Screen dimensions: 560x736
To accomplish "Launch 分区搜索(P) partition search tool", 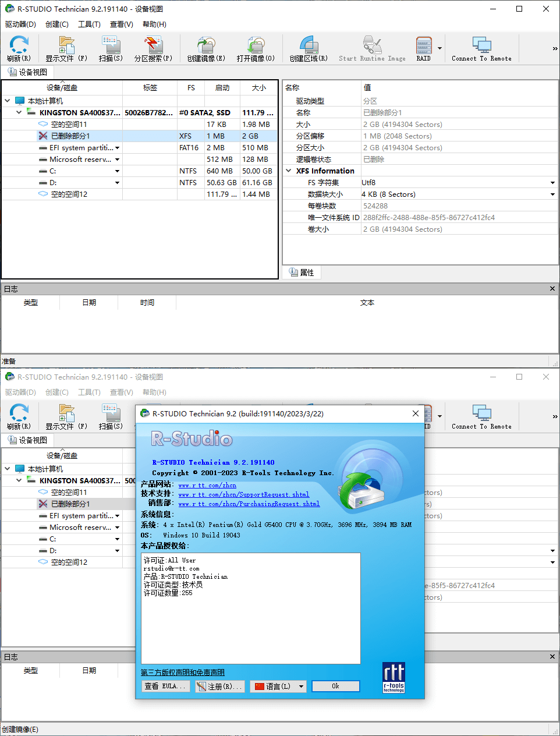I will click(x=153, y=48).
